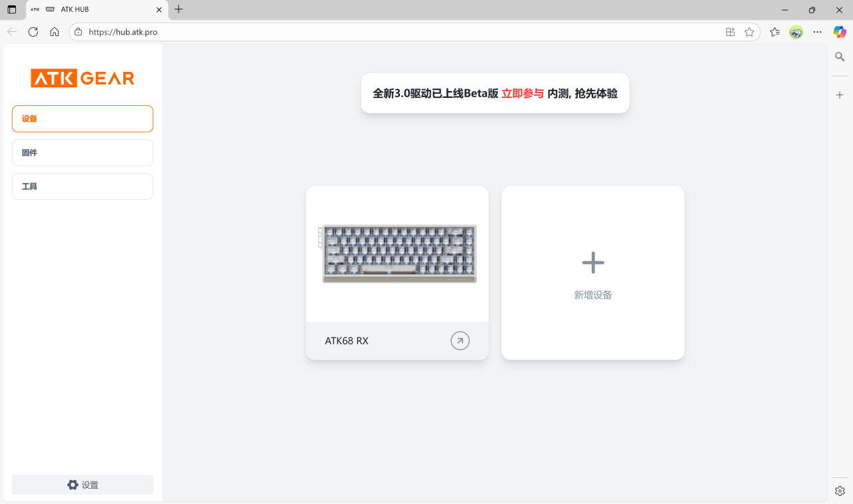Click the 全新3.0驱动已上线Beta版 banner text
Screen dimensions: 853x504
[436, 94]
